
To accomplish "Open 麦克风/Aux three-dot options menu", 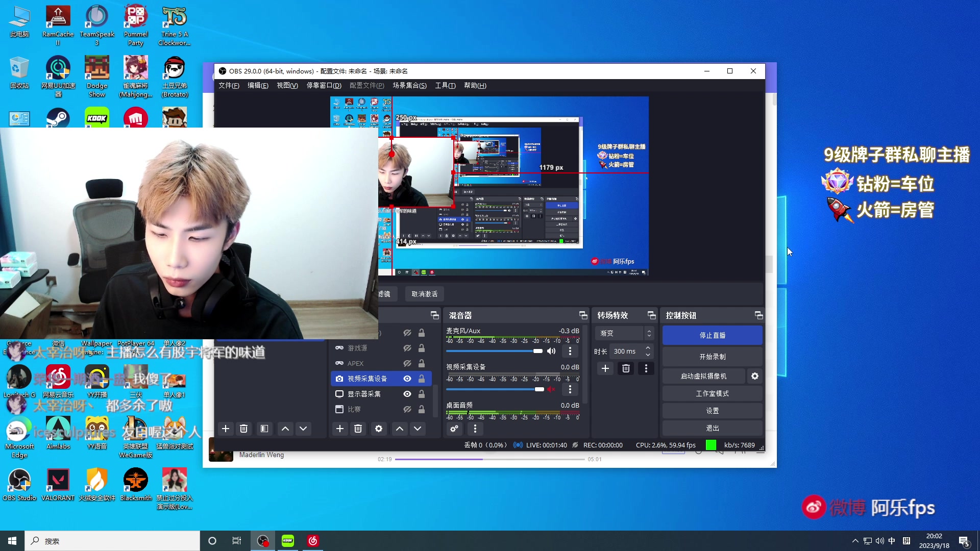I will click(570, 351).
